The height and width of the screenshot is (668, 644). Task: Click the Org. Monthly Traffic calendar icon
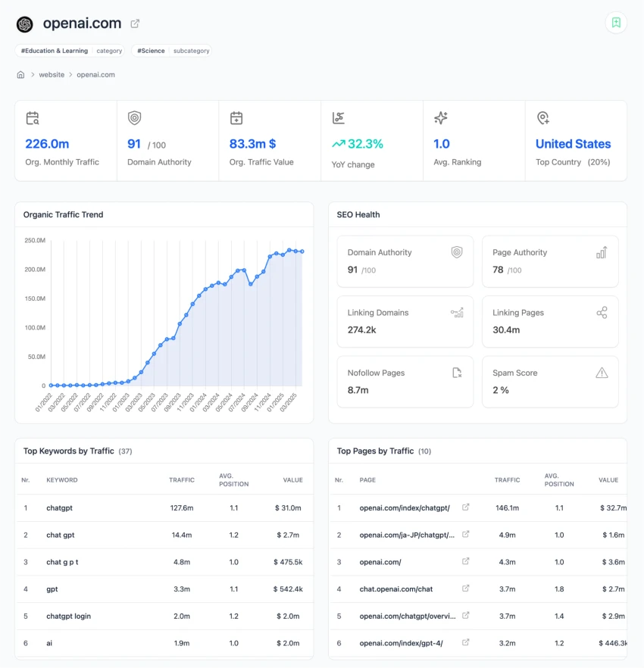[33, 118]
